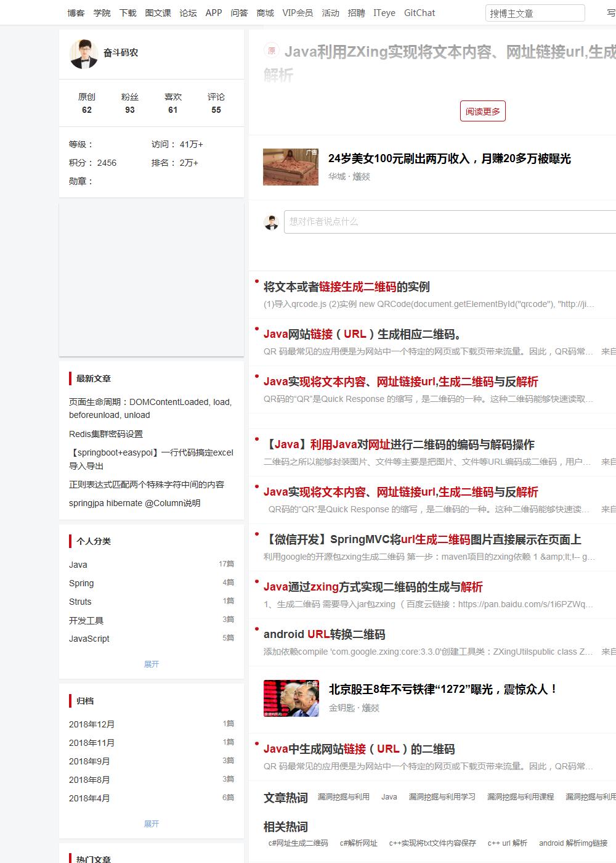Viewport: 616px width, 863px height.
Task: Open the 问答 navigation item
Action: point(240,12)
